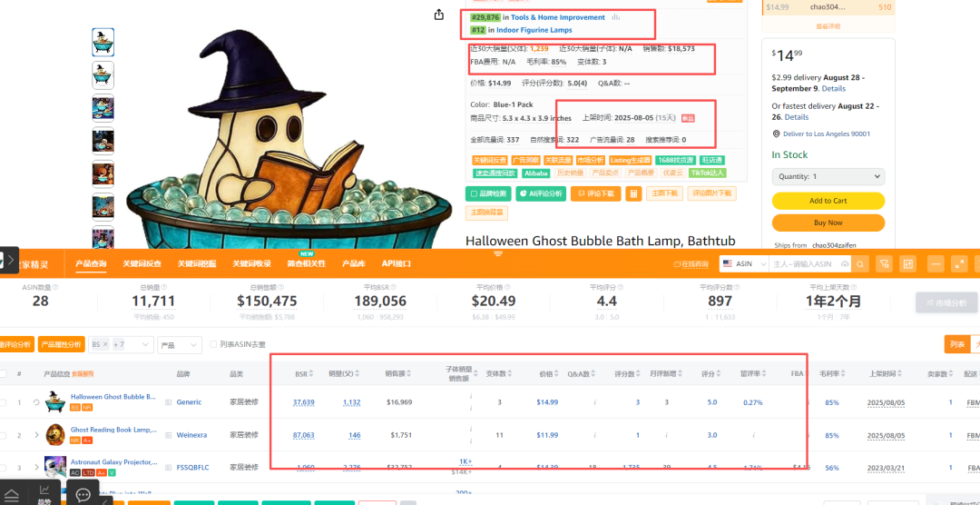The width and height of the screenshot is (980, 505).
Task: Click the sort arrows on 销量(父) column
Action: [358, 373]
